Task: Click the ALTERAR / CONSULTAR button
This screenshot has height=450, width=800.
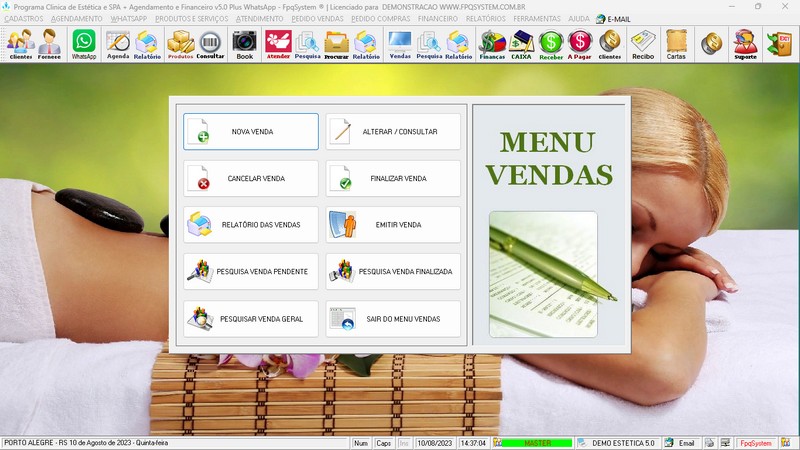Action: [393, 132]
